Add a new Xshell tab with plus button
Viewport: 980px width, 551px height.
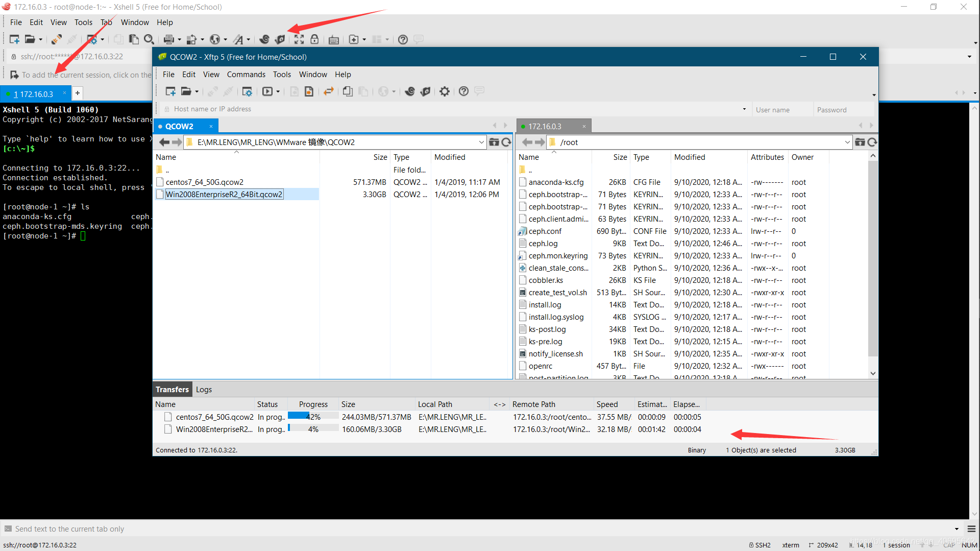click(x=78, y=93)
